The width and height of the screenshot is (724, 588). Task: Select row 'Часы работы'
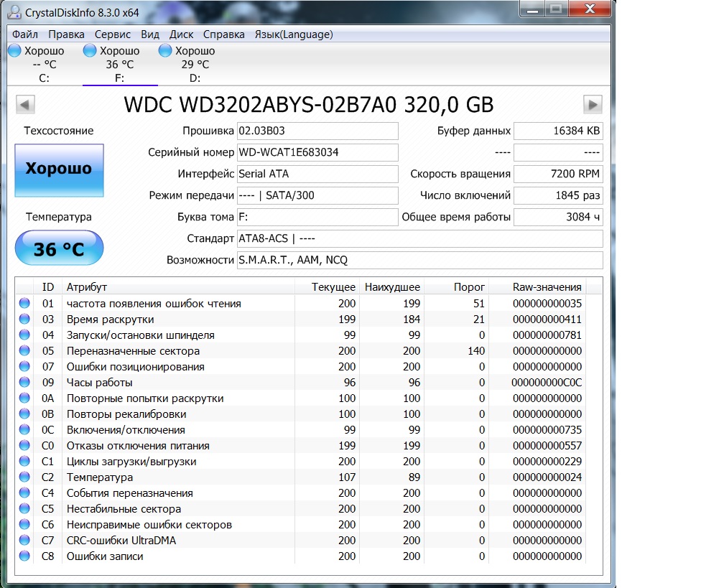(300, 382)
